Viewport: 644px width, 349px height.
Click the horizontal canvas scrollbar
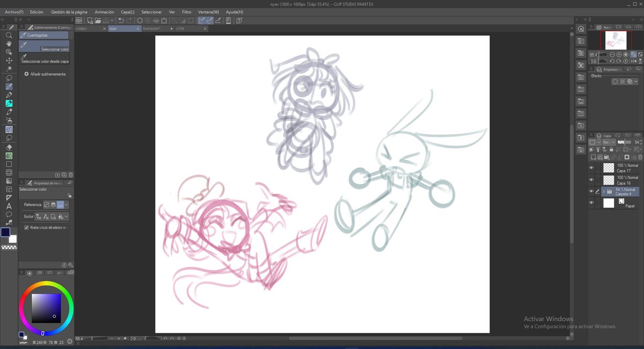[376, 338]
